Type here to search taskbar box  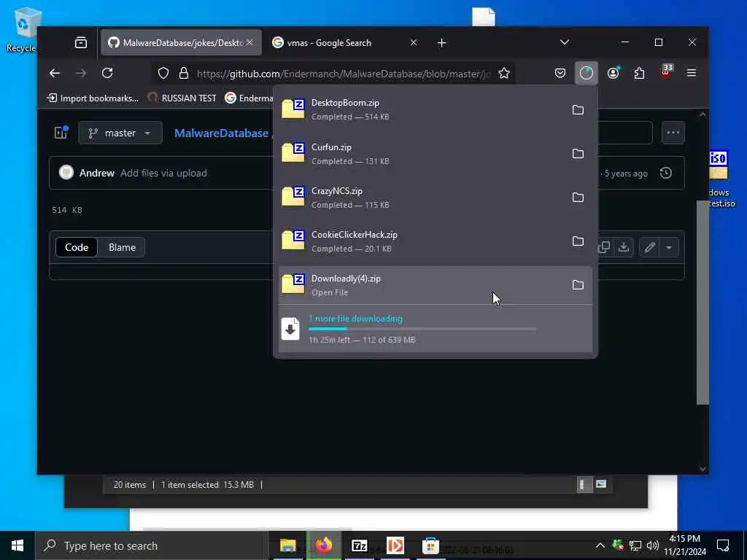click(152, 545)
